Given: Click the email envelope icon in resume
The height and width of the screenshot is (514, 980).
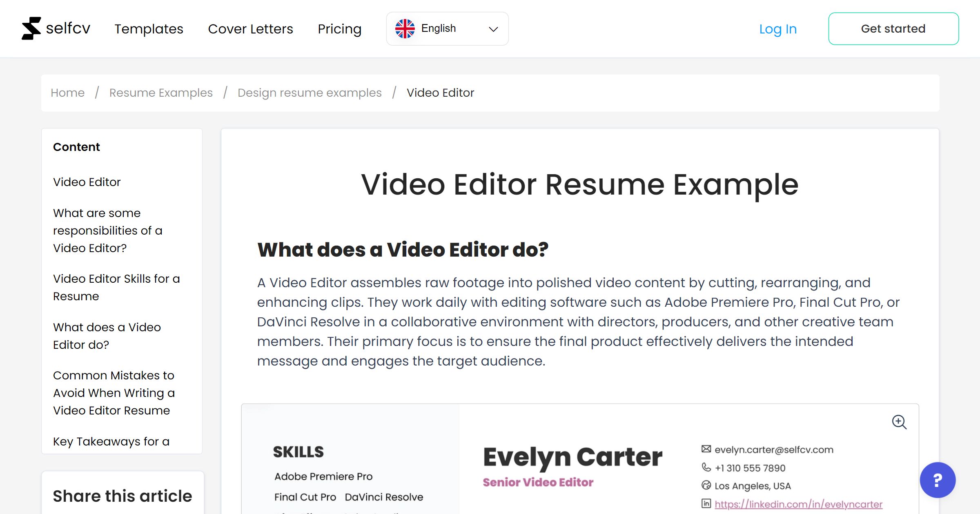Looking at the screenshot, I should [x=706, y=449].
